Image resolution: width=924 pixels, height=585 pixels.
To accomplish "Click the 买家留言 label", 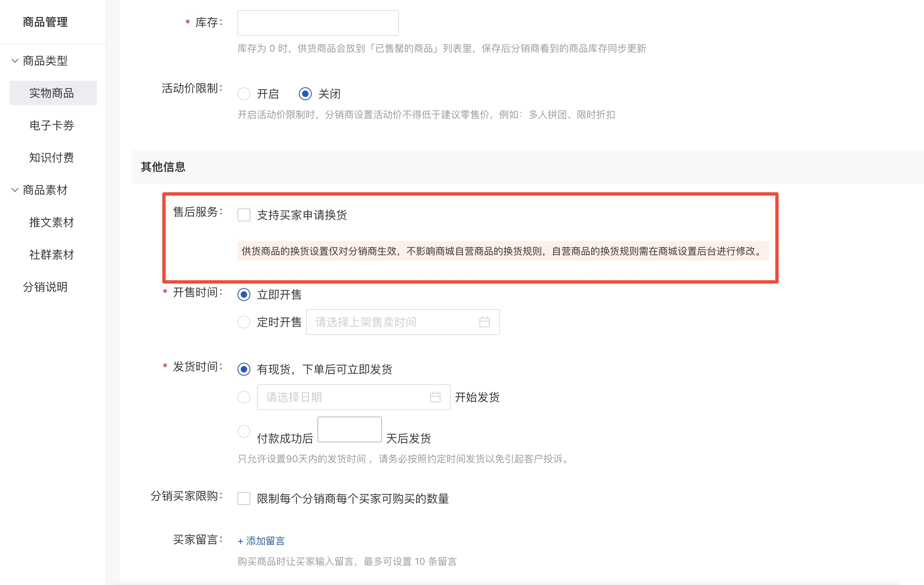I will [x=198, y=540].
